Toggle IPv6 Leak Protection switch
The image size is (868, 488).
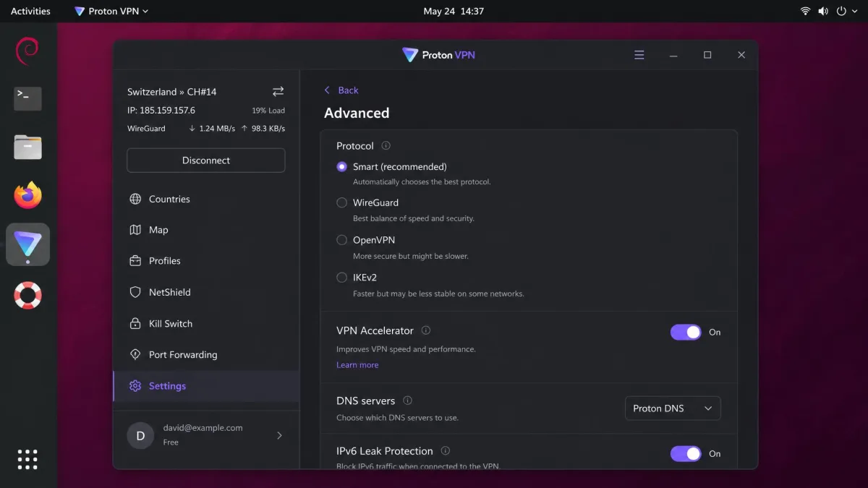[x=686, y=453]
